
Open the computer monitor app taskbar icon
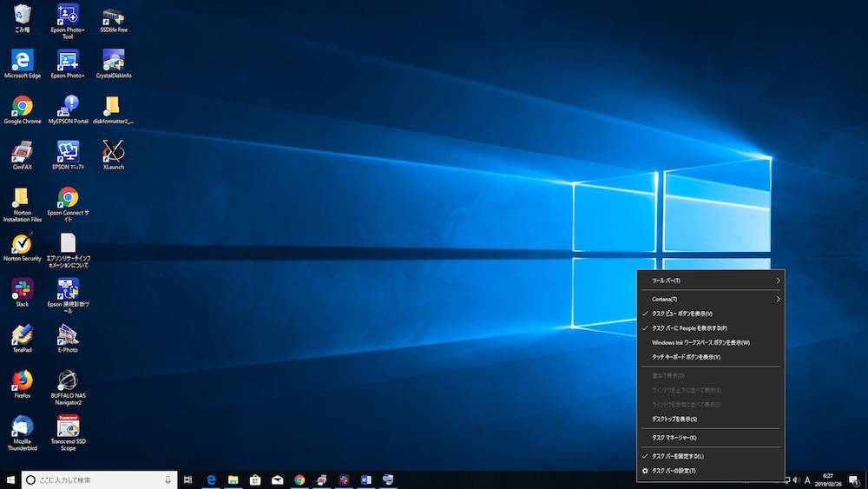tap(388, 480)
